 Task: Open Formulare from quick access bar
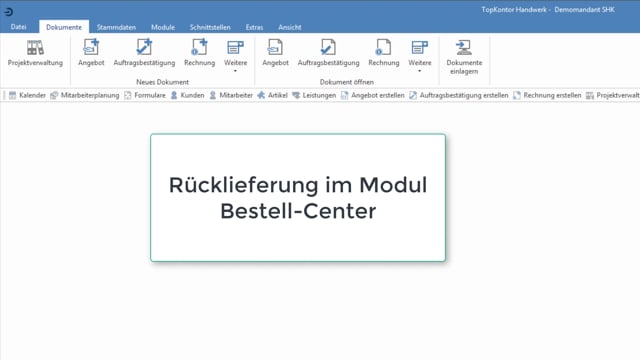click(145, 95)
